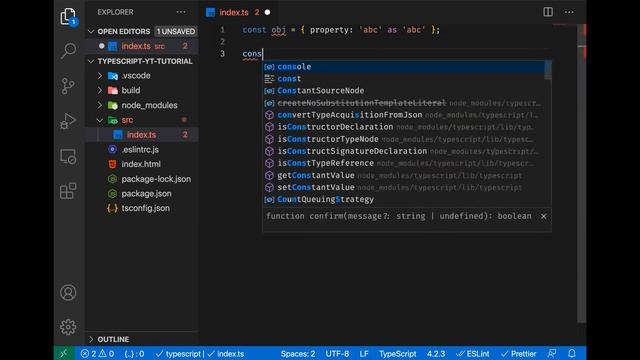Viewport: 640px width, 360px height.
Task: Open the tsconfig.json file
Action: [x=145, y=208]
